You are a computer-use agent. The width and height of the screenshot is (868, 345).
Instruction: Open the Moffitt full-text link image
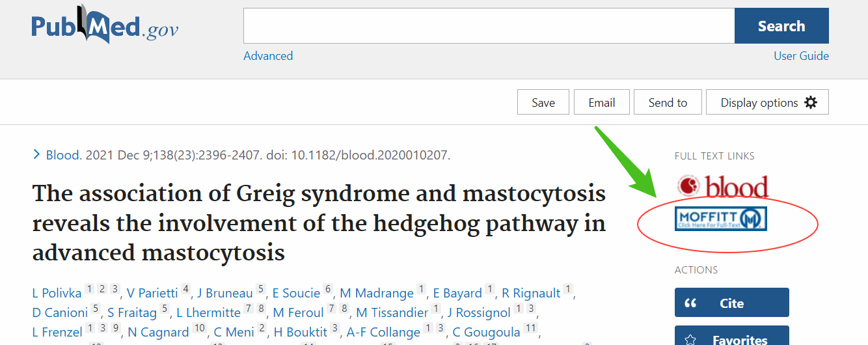tap(721, 219)
